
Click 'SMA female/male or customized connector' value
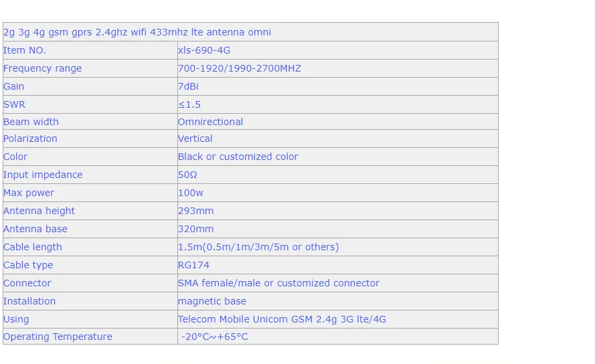click(x=278, y=283)
